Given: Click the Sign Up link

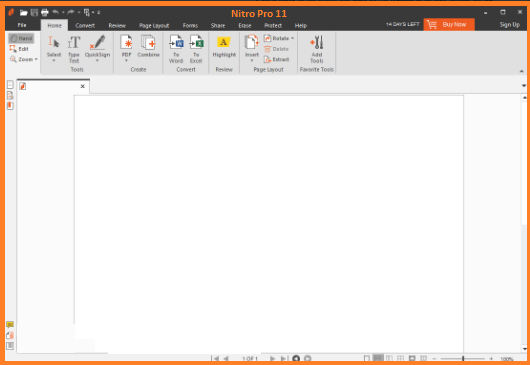Looking at the screenshot, I should tap(510, 25).
